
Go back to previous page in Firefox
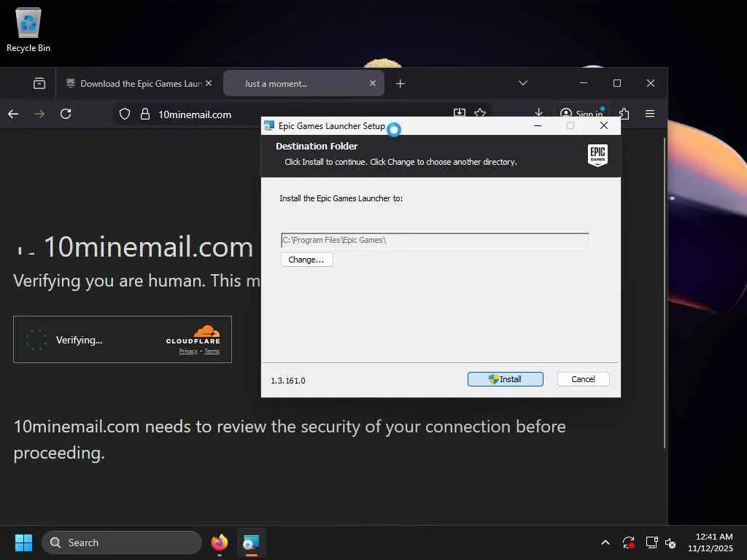point(13,114)
